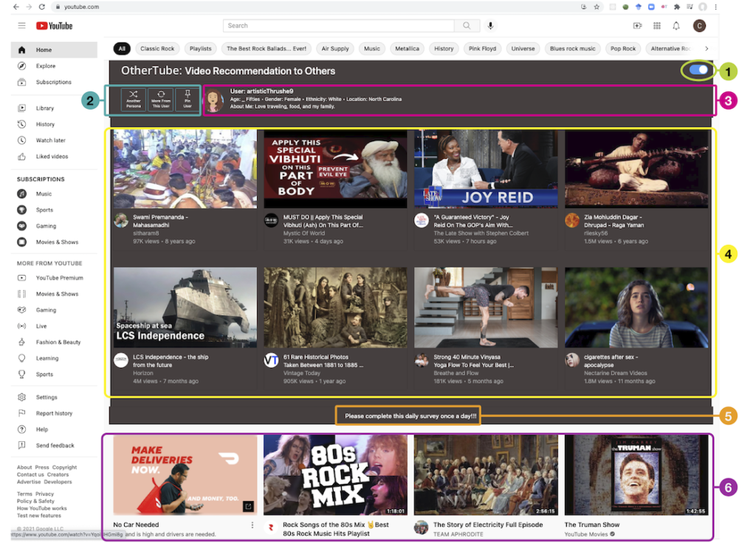The image size is (756, 543).
Task: Open the sitharam8 channel avatar
Action: (x=120, y=221)
